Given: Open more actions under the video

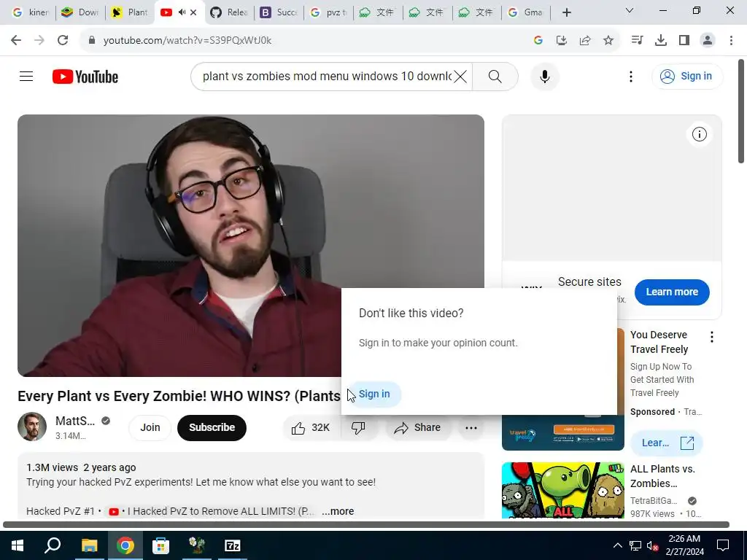Looking at the screenshot, I should [x=471, y=427].
